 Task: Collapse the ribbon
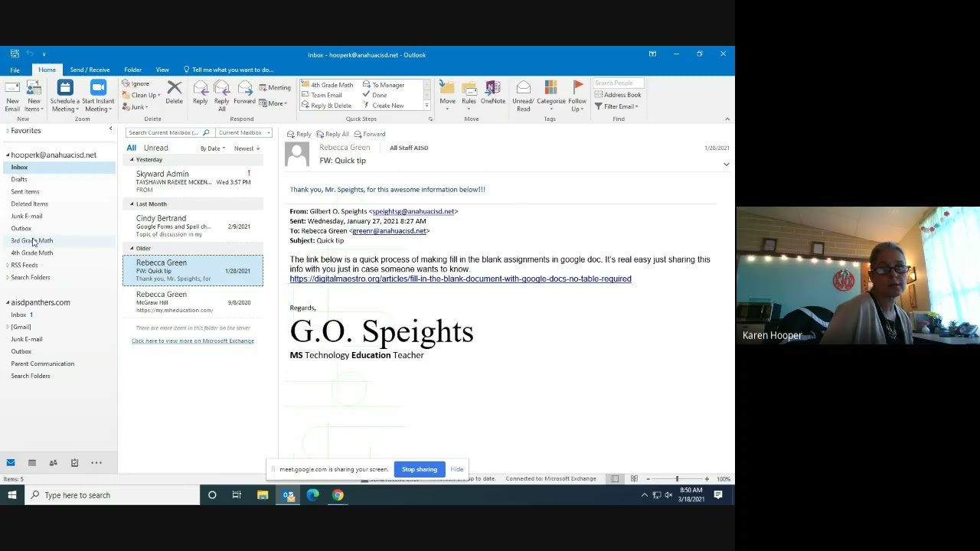(x=727, y=119)
